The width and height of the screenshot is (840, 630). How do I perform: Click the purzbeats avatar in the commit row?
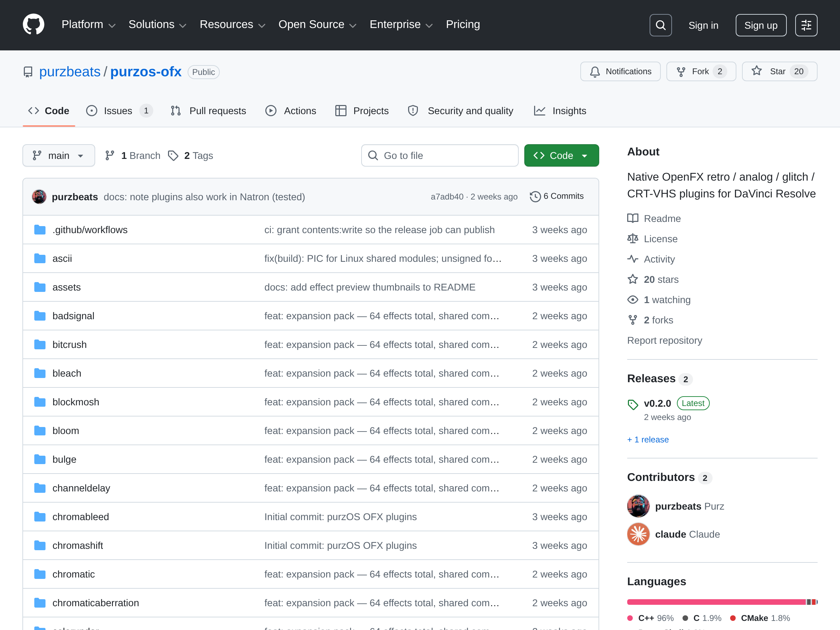(x=39, y=197)
